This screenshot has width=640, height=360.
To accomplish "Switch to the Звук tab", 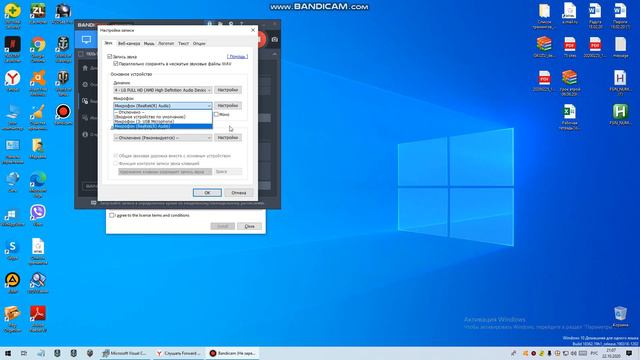I will point(108,43).
